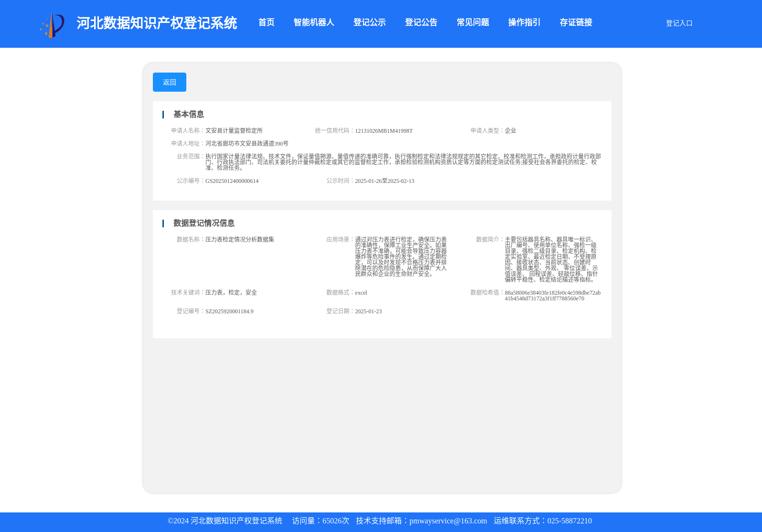Select credit code 12131026MB1M41998T
The image size is (762, 532).
click(x=384, y=130)
